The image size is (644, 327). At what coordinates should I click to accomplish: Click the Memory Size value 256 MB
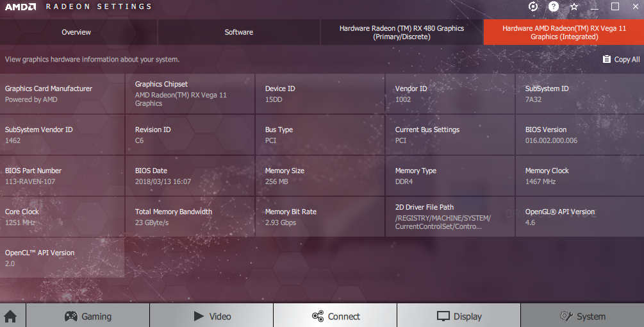pyautogui.click(x=276, y=181)
